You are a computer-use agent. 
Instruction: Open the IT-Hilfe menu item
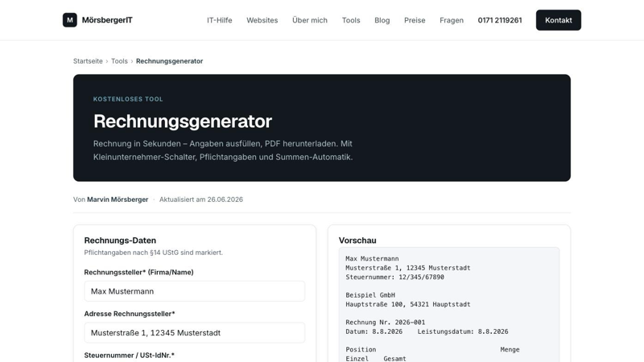tap(219, 20)
